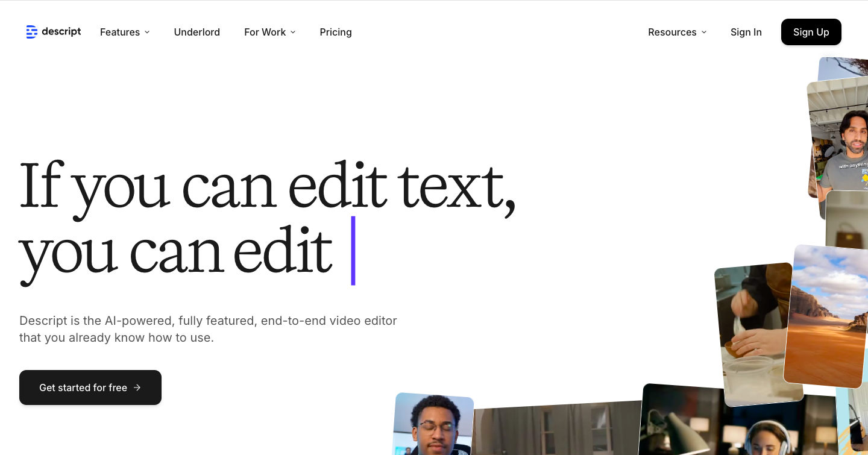This screenshot has width=868, height=455.
Task: Navigate to the Underlord page
Action: tap(197, 32)
